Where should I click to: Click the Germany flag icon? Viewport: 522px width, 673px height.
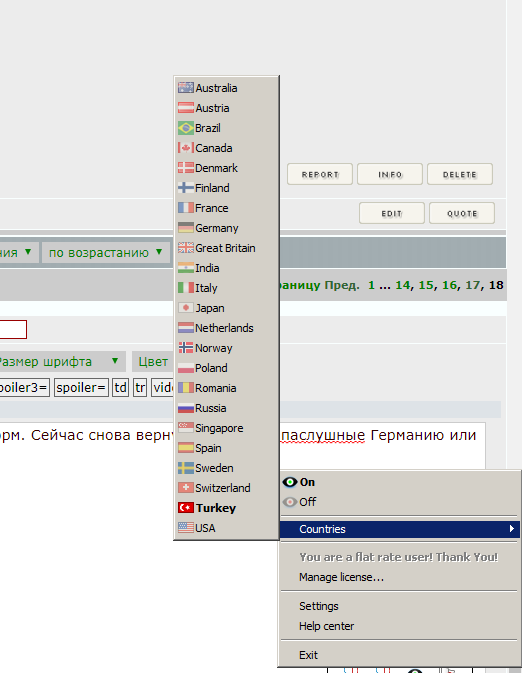click(186, 228)
